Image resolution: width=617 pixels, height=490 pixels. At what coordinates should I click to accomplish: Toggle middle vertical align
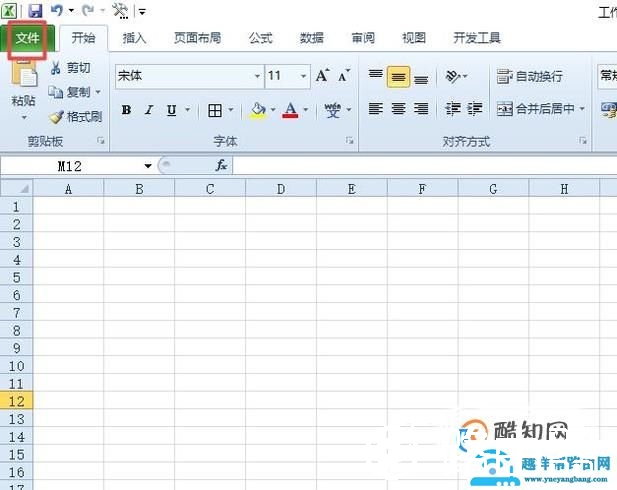398,76
